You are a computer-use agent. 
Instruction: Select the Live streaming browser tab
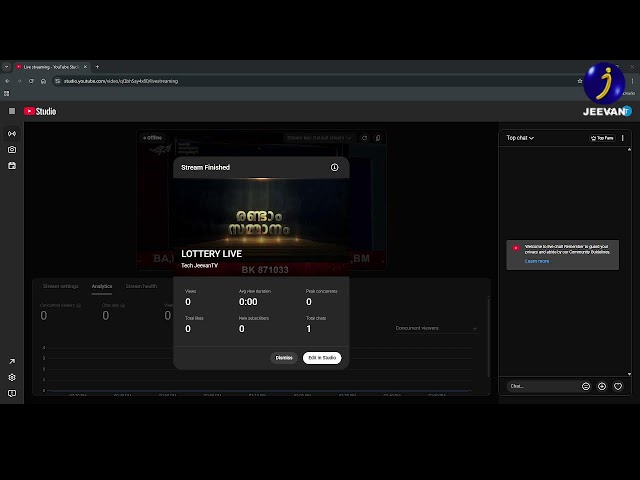(51, 67)
